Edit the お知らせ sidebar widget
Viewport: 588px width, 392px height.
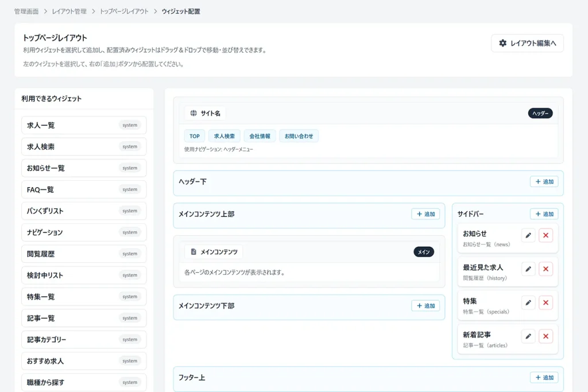[528, 235]
